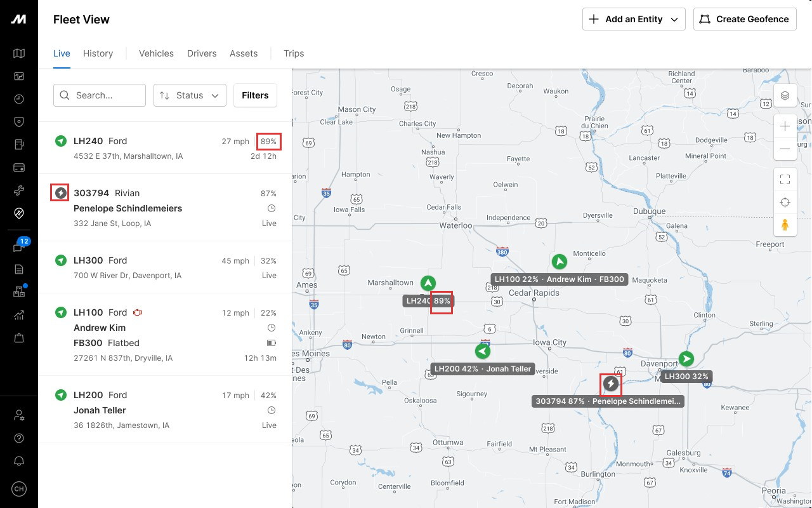Viewport: 812px width, 508px height.
Task: Click the Create Geofence button
Action: [745, 19]
